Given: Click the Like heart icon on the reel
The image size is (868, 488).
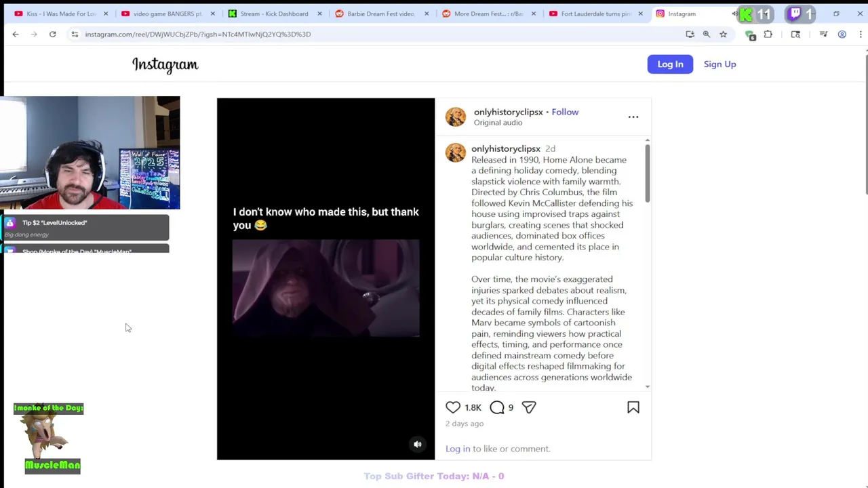Looking at the screenshot, I should click(453, 407).
